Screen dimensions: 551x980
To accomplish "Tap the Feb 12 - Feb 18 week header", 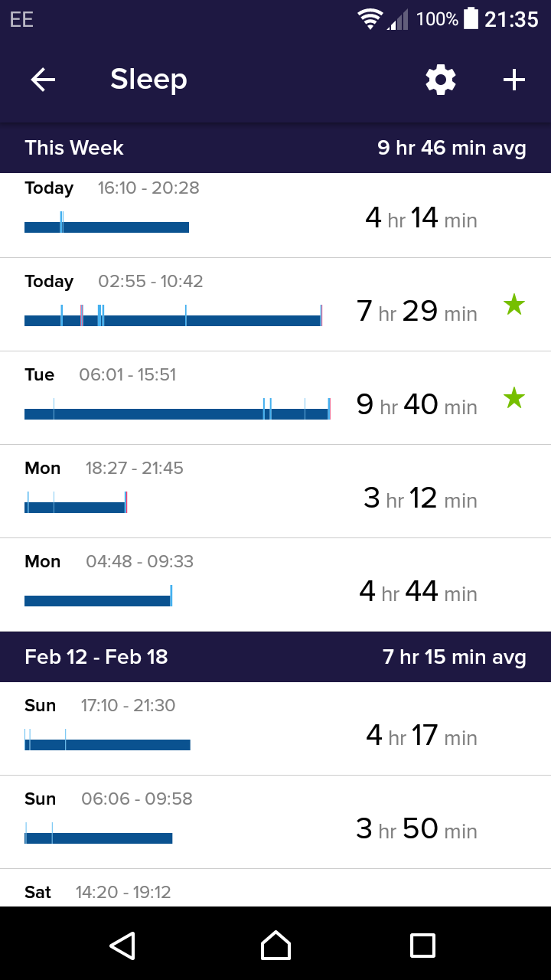I will pyautogui.click(x=275, y=657).
